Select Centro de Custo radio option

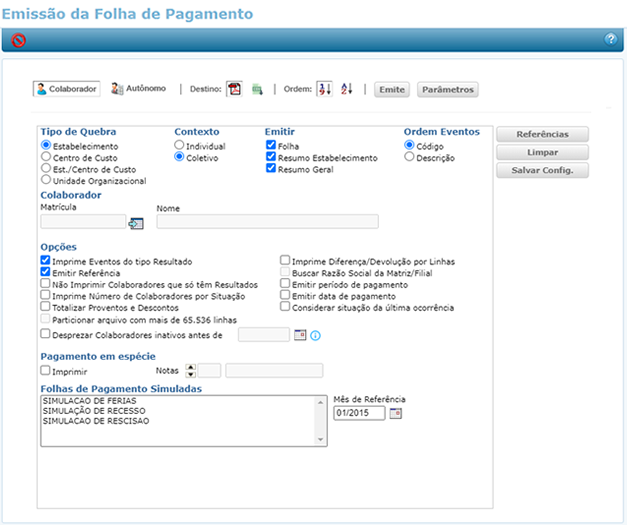point(46,157)
